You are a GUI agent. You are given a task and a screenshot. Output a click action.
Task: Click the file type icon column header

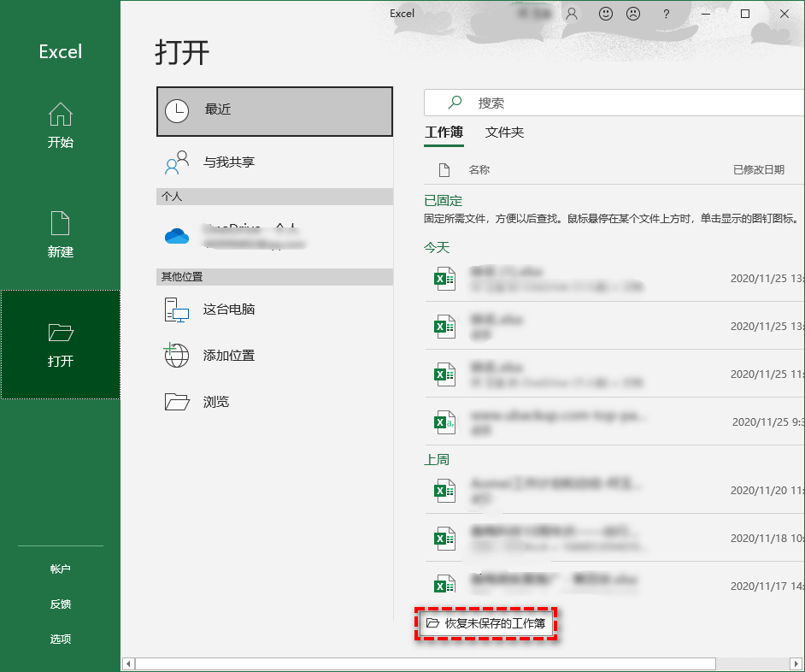(444, 170)
